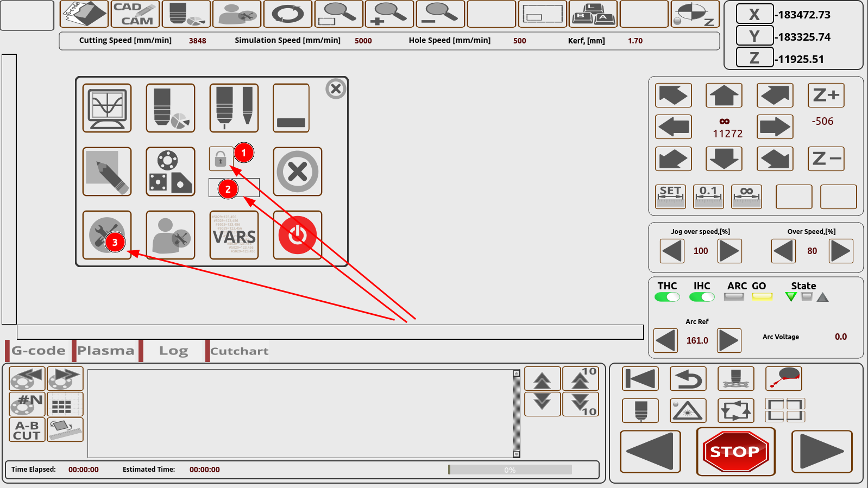The height and width of the screenshot is (488, 868).
Task: Increase Over Speed percentage
Action: (x=841, y=251)
